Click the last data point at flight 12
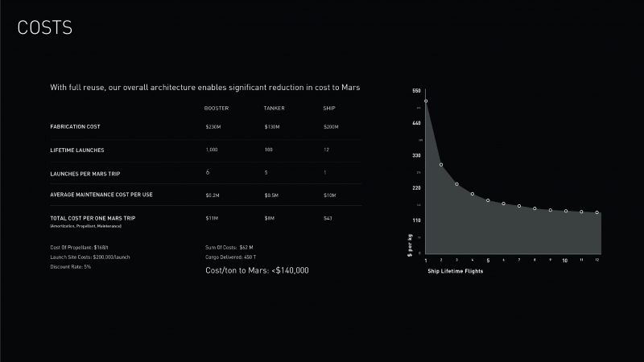 (x=597, y=212)
